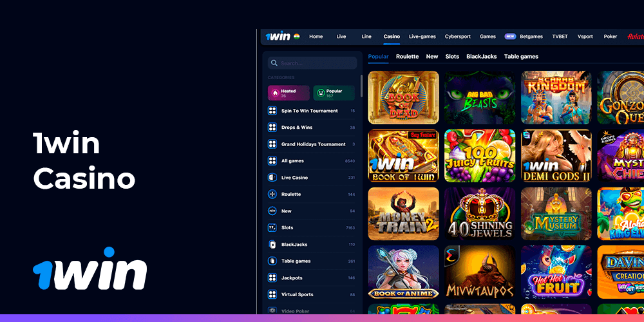Open the All games category label
Viewport: 644px width, 322px height.
pyautogui.click(x=292, y=161)
